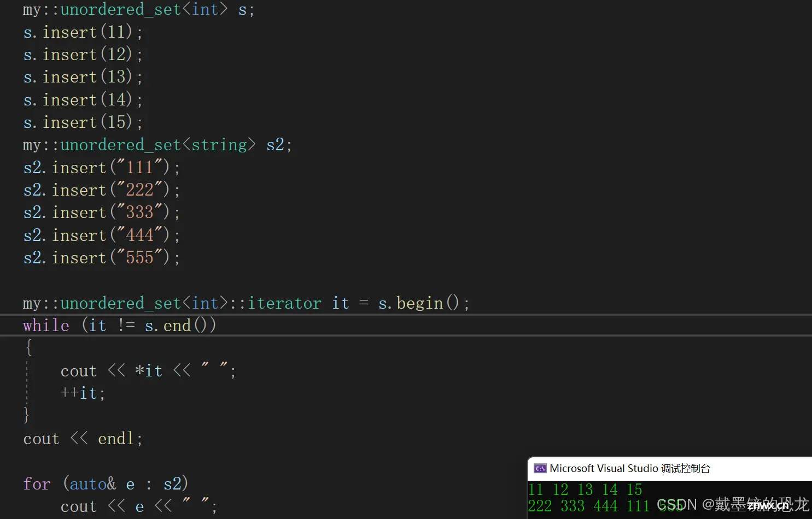
Task: Click the opening brace of the while block
Action: [x=29, y=347]
